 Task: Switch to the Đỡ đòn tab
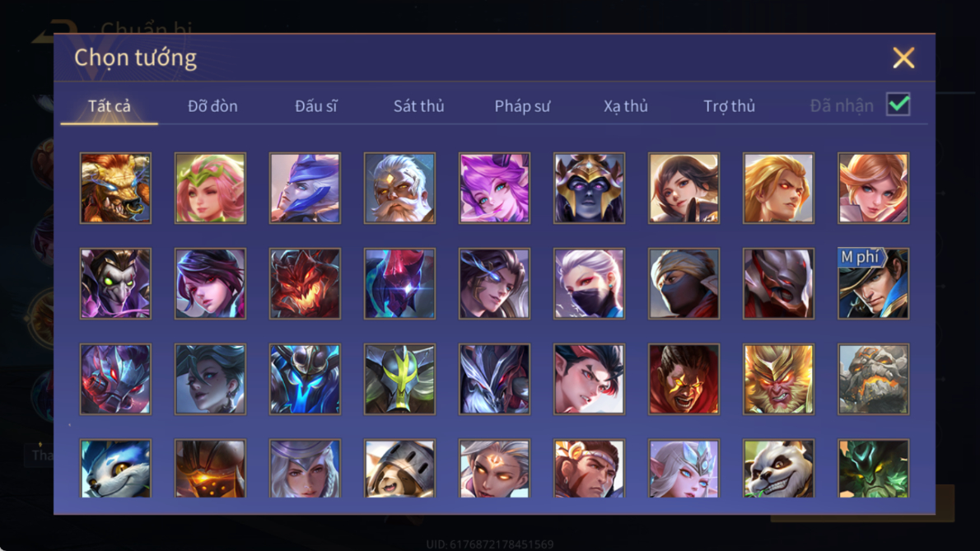212,106
